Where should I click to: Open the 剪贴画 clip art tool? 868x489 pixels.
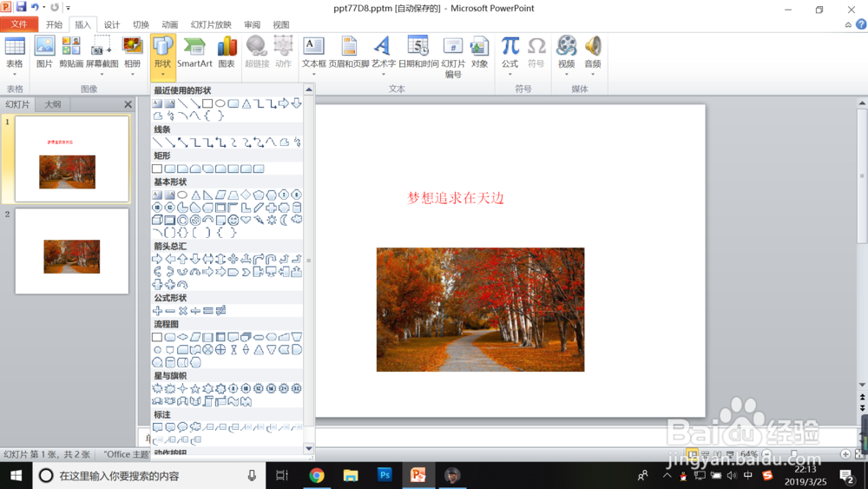pyautogui.click(x=71, y=52)
